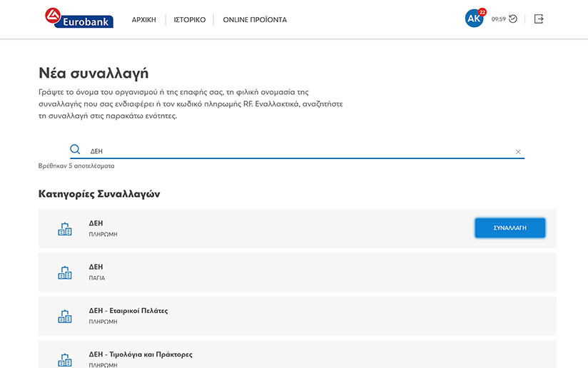The width and height of the screenshot is (588, 368).
Task: Open the ΙΣΤΟΡΙΚΟ menu item
Action: pyautogui.click(x=189, y=19)
